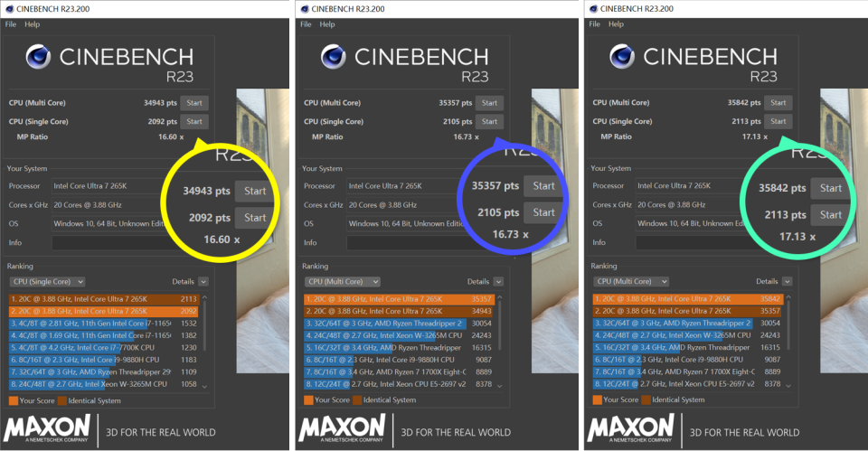Open File menu in the 35357 pts window
Image resolution: width=868 pixels, height=451 pixels.
(306, 24)
